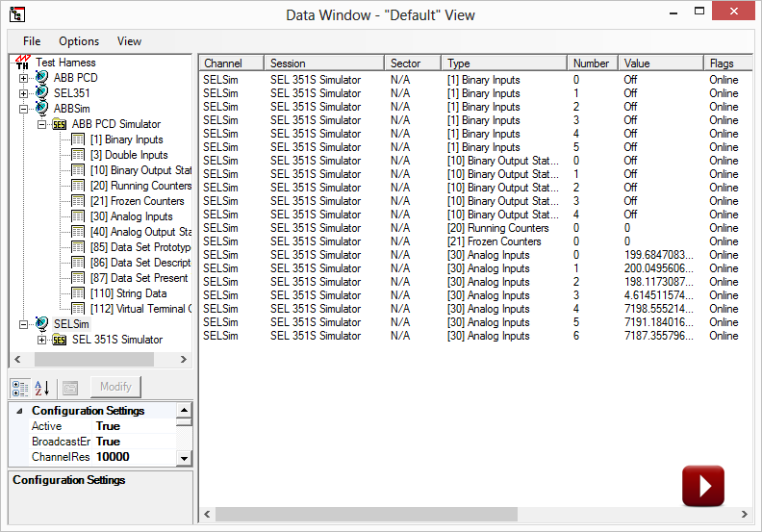
Task: Open the View menu
Action: coord(129,41)
